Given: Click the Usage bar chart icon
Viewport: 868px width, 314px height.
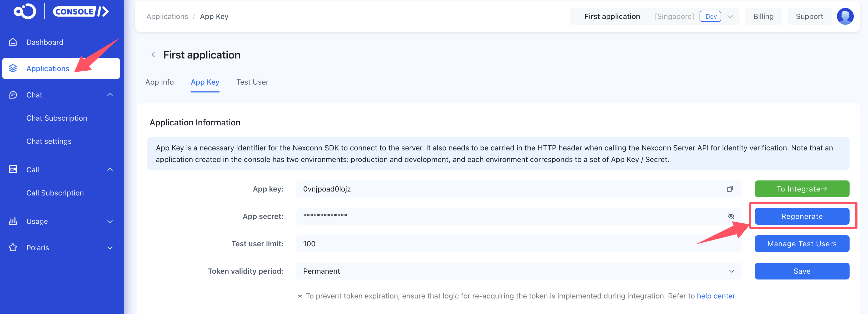Looking at the screenshot, I should point(13,221).
